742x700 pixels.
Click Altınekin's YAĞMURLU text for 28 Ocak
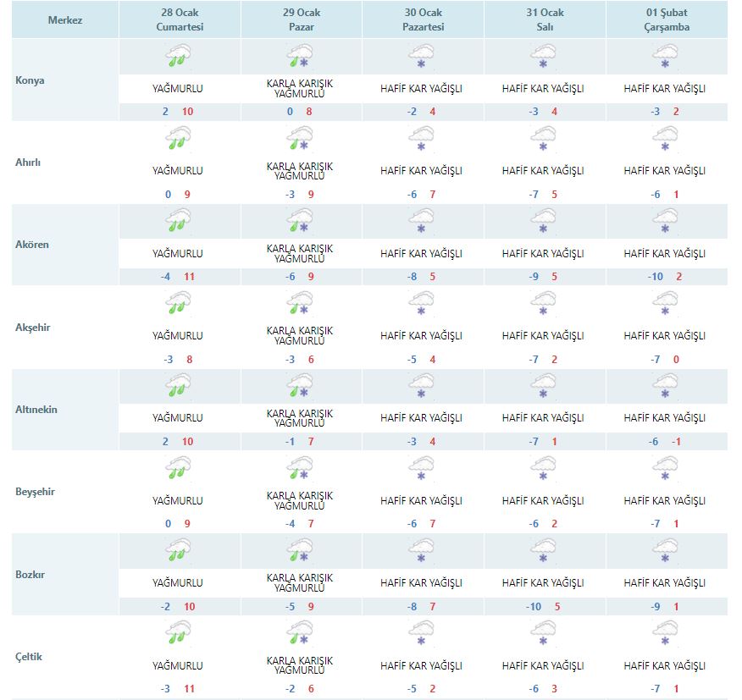coord(178,418)
